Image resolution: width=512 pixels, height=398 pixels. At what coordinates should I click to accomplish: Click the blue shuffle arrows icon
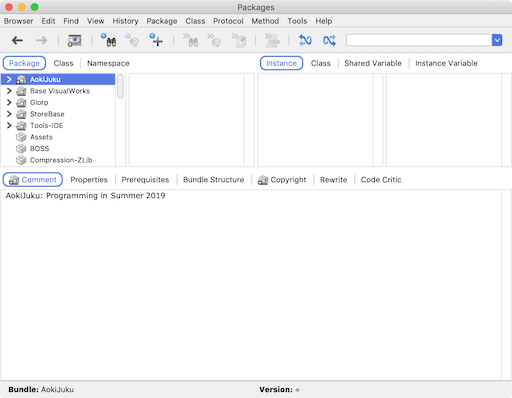pos(329,40)
